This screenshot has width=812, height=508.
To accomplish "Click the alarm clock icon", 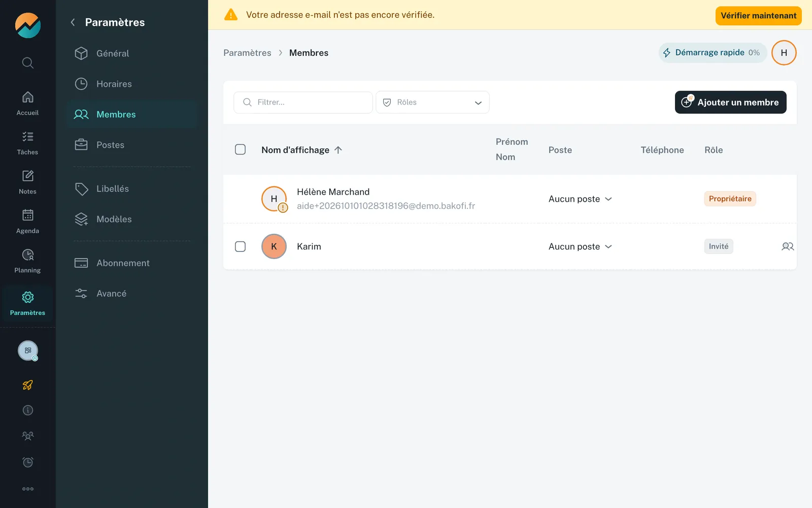I will [x=28, y=462].
